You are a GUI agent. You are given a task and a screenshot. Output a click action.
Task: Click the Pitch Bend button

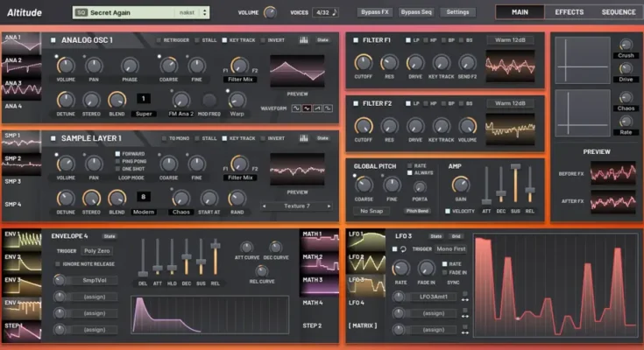pyautogui.click(x=417, y=211)
